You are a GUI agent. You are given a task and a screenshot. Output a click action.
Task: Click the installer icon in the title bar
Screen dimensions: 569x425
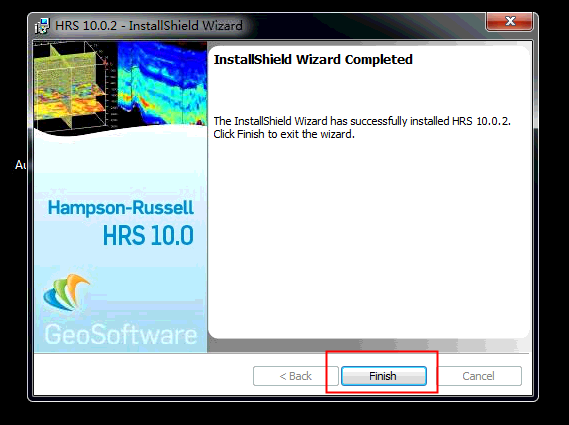(42, 26)
